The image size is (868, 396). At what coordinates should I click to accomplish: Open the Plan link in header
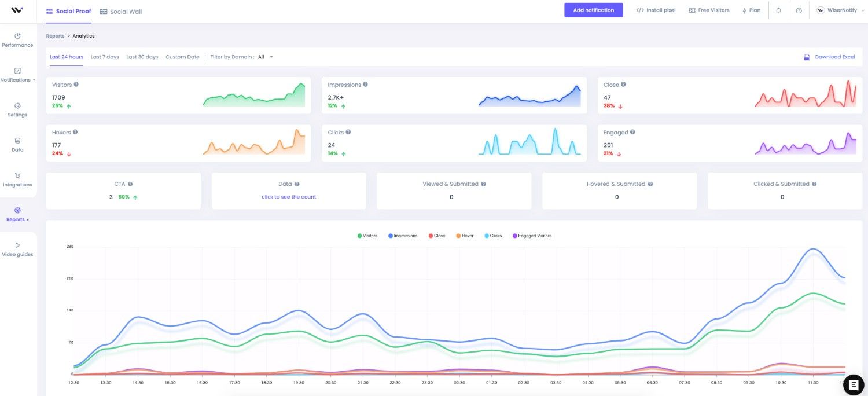pyautogui.click(x=752, y=10)
